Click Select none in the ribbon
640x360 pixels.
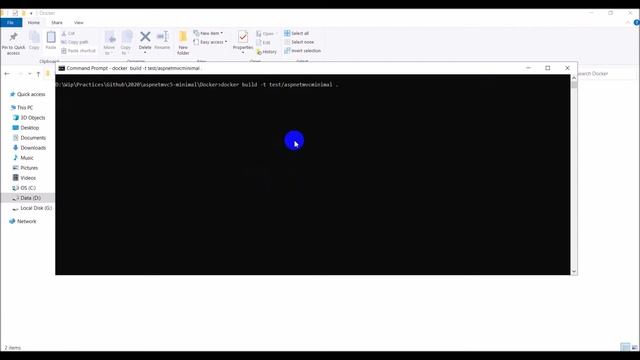tap(299, 42)
